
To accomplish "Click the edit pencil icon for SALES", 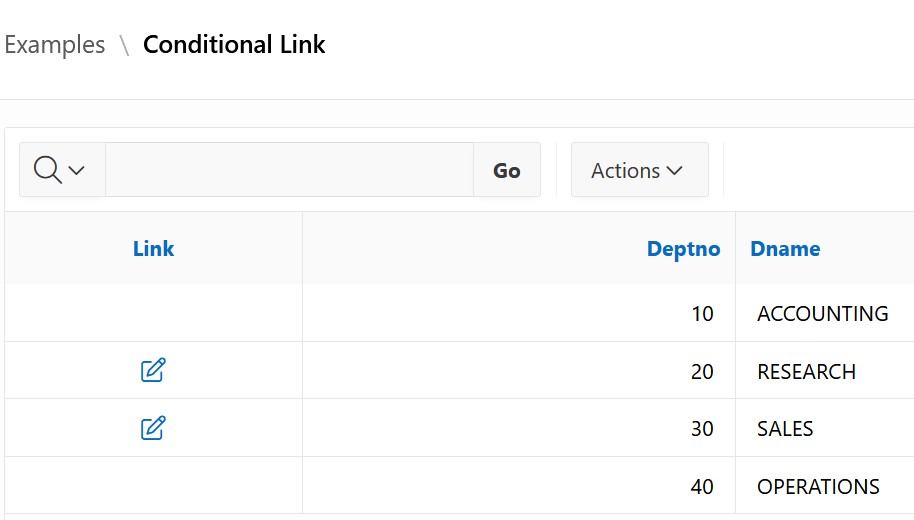I will pyautogui.click(x=153, y=429).
